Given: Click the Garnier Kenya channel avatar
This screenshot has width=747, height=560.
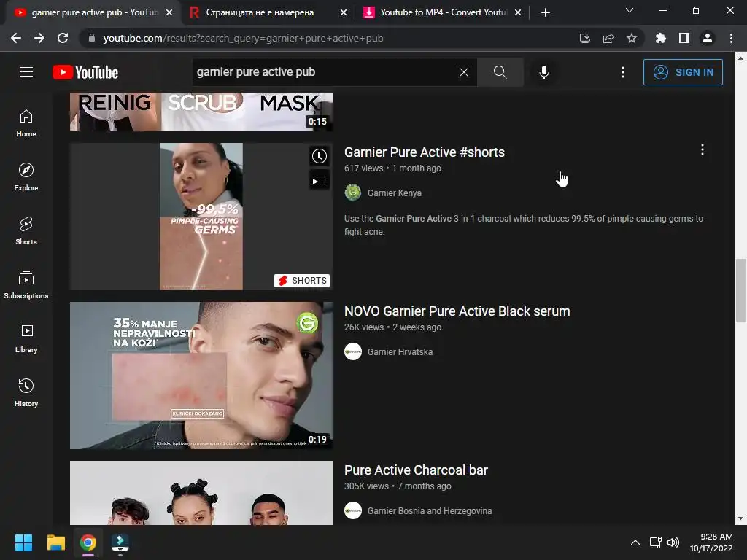Looking at the screenshot, I should 353,192.
